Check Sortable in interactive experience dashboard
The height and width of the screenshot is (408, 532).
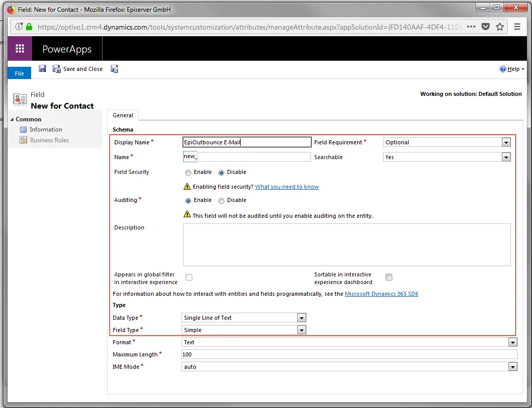click(x=389, y=277)
